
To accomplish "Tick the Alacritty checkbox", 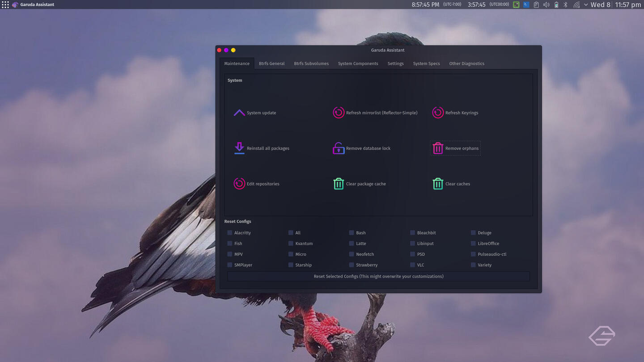I will [230, 232].
